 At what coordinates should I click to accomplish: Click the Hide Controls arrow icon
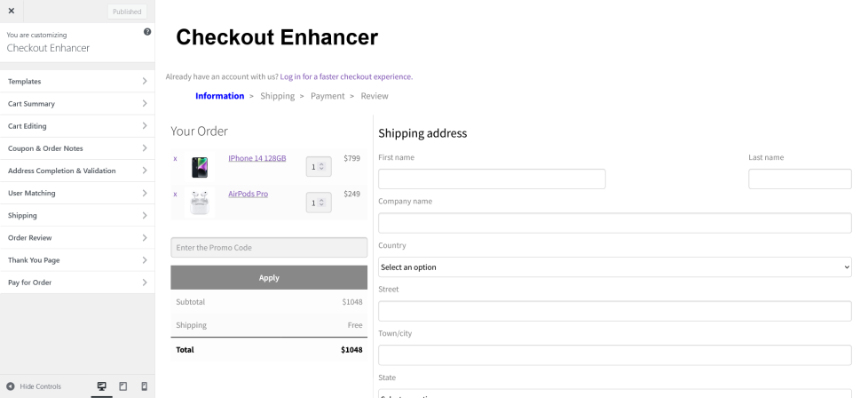(x=10, y=386)
